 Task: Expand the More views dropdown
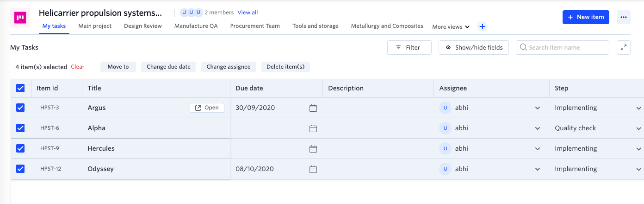pyautogui.click(x=451, y=27)
